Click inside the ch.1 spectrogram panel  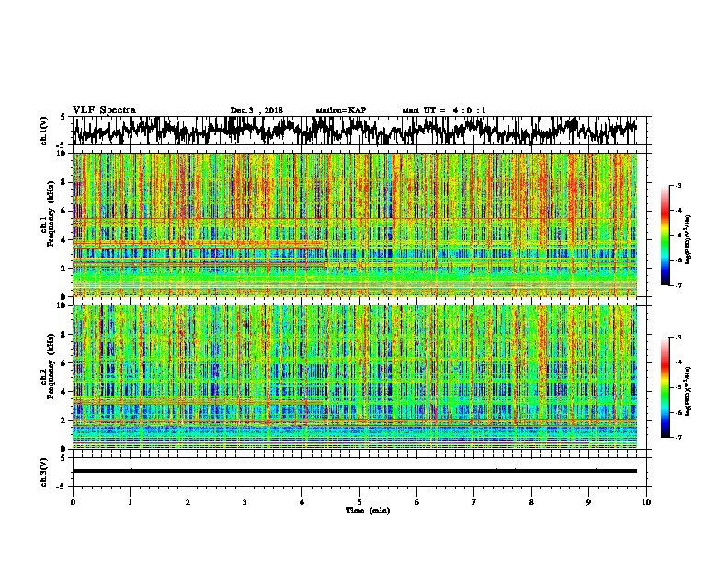pyautogui.click(x=355, y=224)
